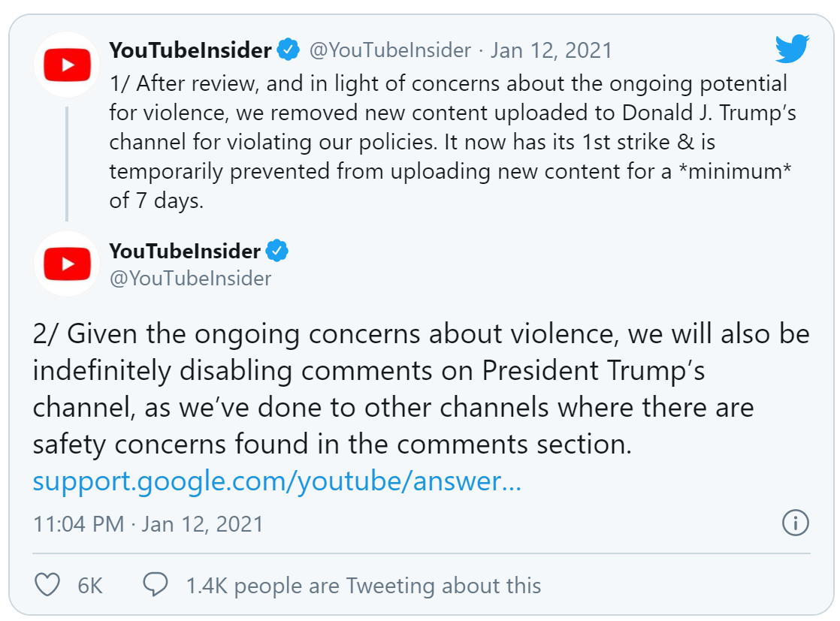The width and height of the screenshot is (840, 621).
Task: Click the first YouTubeInsider display name
Action: point(190,50)
